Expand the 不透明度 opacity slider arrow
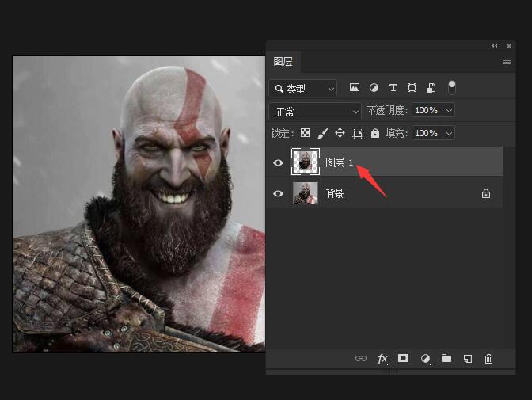The height and width of the screenshot is (400, 532). click(449, 110)
